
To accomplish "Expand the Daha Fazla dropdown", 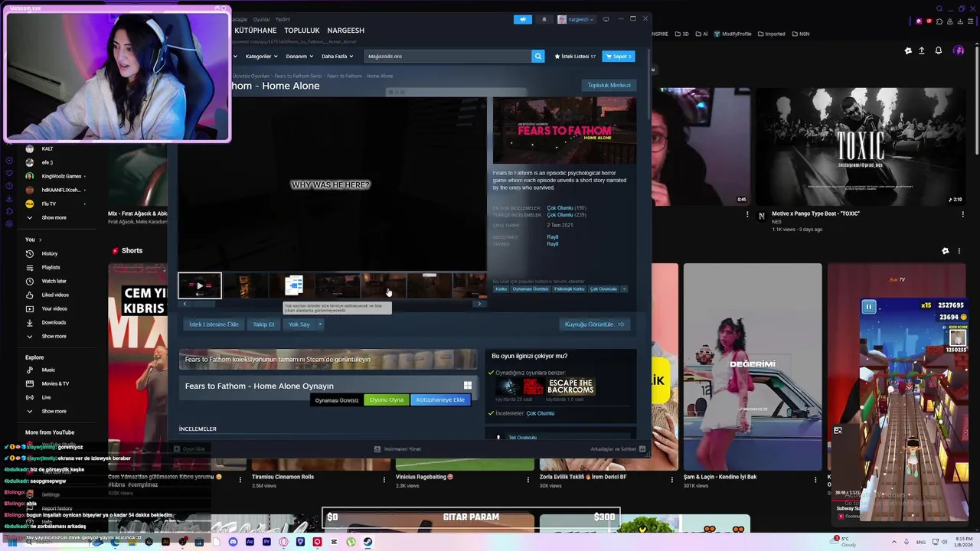I will [x=337, y=56].
